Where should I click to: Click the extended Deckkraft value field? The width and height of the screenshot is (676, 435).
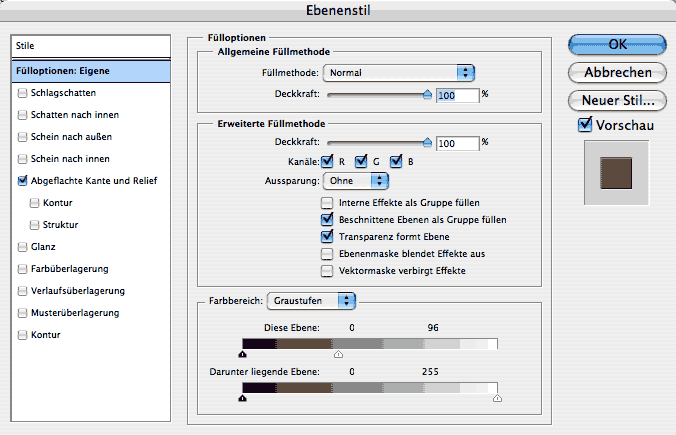coord(457,144)
